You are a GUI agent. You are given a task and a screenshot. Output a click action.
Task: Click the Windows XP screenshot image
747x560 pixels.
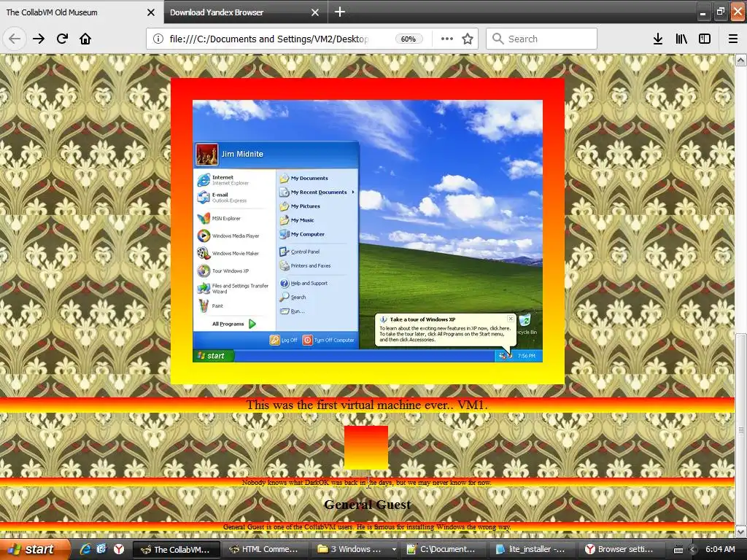368,231
